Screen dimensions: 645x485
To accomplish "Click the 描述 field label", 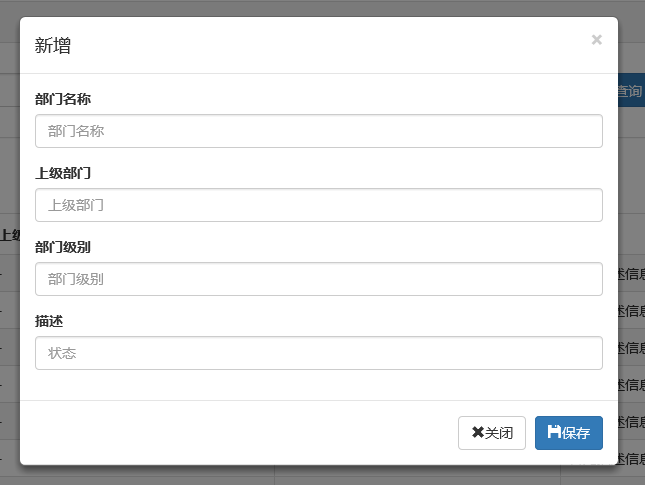I will [49, 321].
